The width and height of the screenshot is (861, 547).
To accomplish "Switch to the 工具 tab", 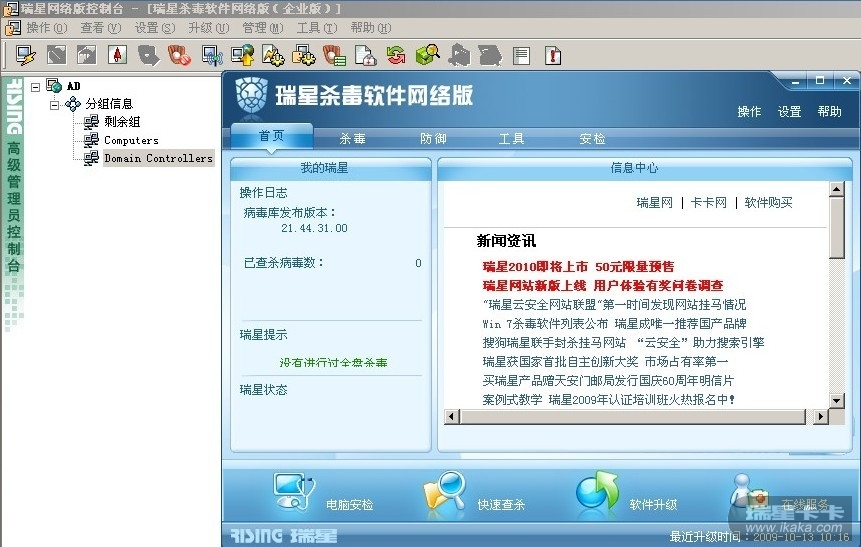I will [511, 138].
